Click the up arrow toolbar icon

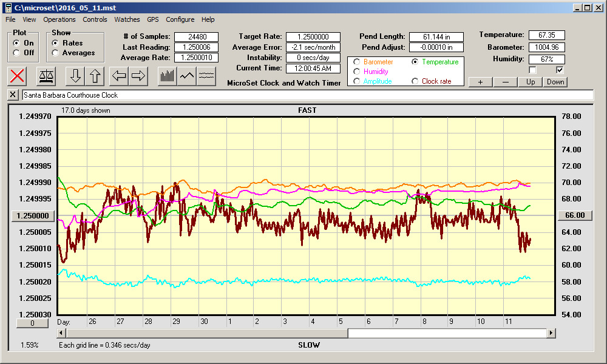(x=95, y=76)
